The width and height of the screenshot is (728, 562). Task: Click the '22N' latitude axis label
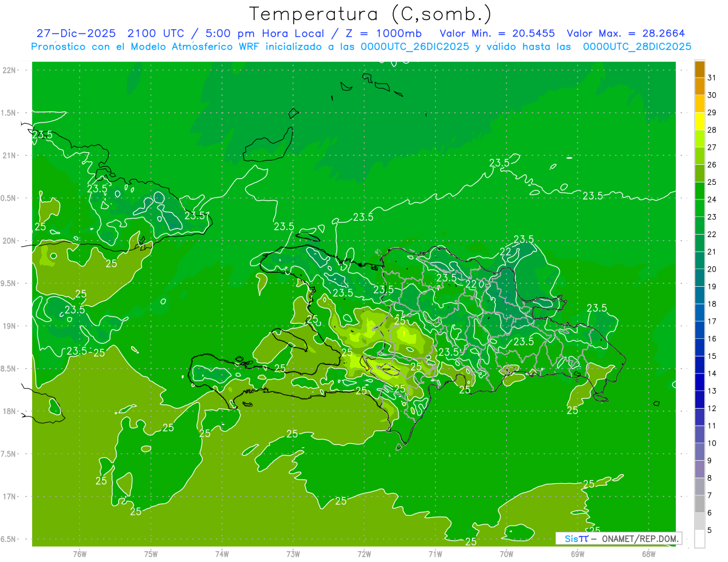tap(9, 70)
